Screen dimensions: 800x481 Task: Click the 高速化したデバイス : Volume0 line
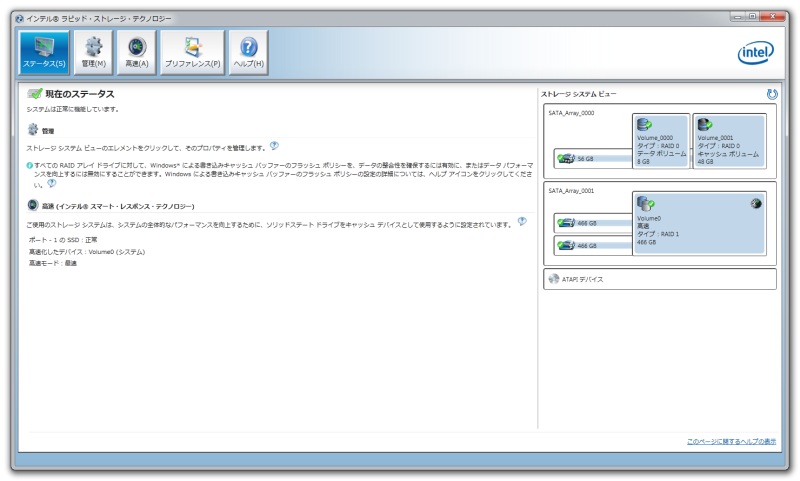click(x=87, y=252)
